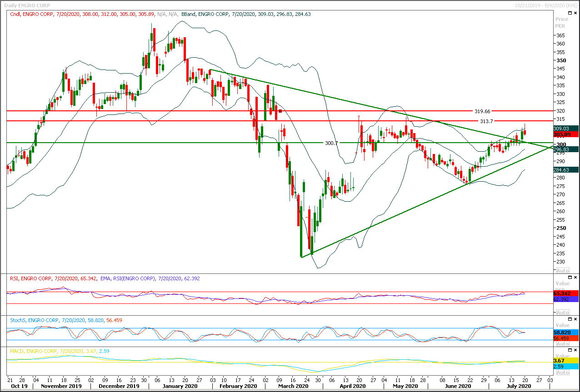The width and height of the screenshot is (580, 392).
Task: Click the 'February 2020' time axis label
Action: coord(238,386)
